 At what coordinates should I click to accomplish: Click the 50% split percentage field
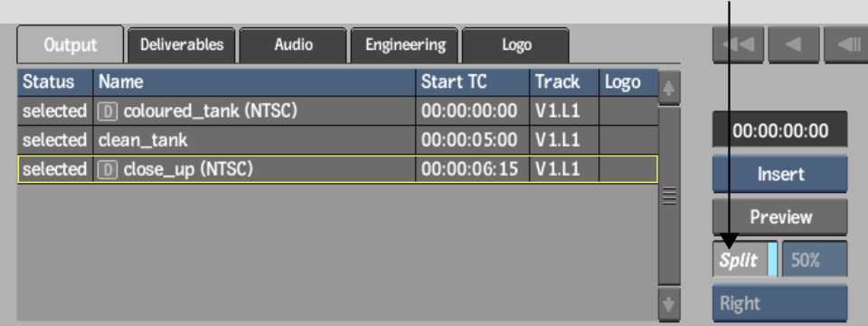(815, 259)
